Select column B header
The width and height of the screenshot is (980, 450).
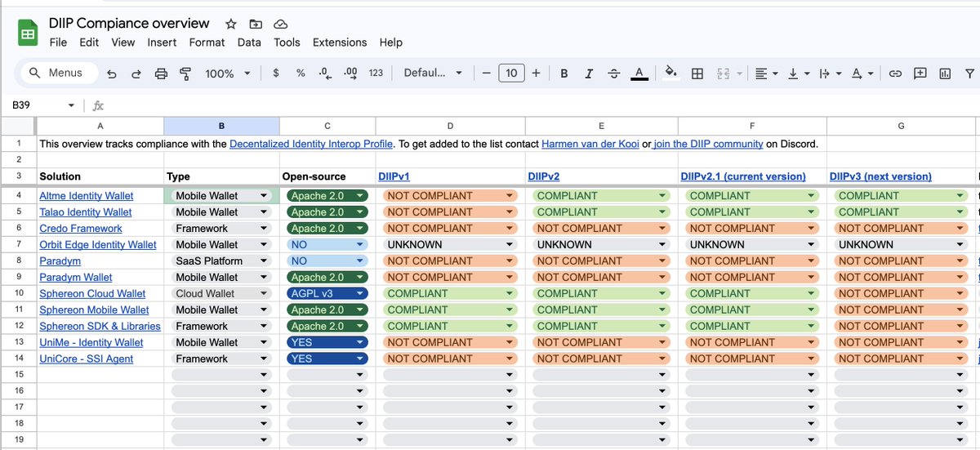click(x=221, y=126)
